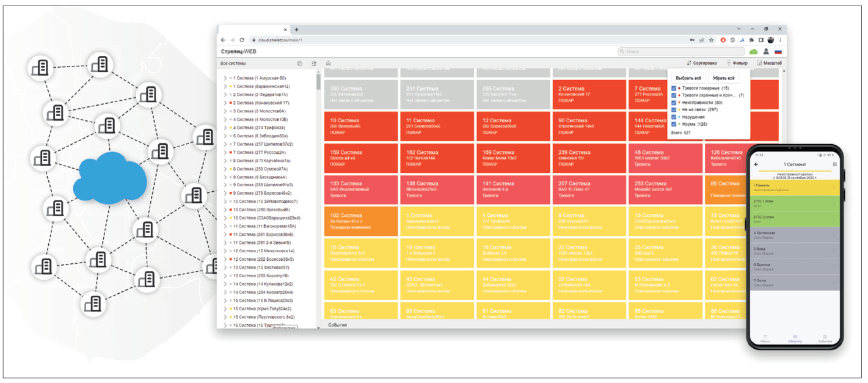868x383 pixels.
Task: Expand 9 Система (279 Борисов46к2) tree node
Action: click(x=225, y=193)
